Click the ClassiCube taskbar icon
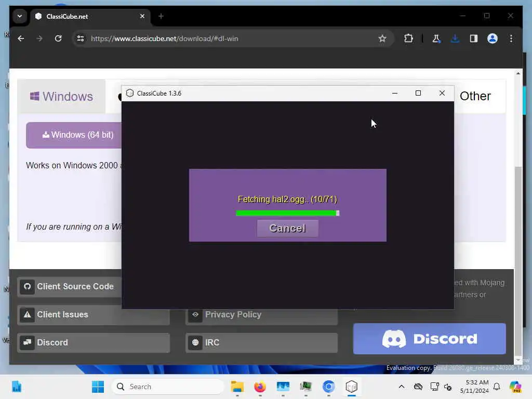Viewport: 532px width, 399px height. click(x=352, y=387)
